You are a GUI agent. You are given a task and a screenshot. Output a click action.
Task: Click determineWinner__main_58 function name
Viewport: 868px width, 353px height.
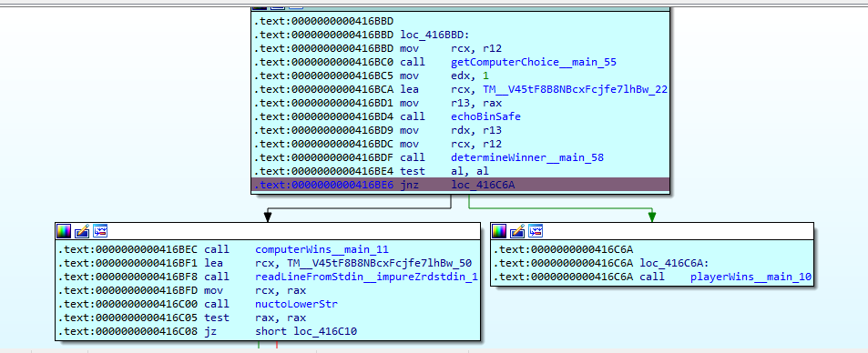[x=527, y=157]
